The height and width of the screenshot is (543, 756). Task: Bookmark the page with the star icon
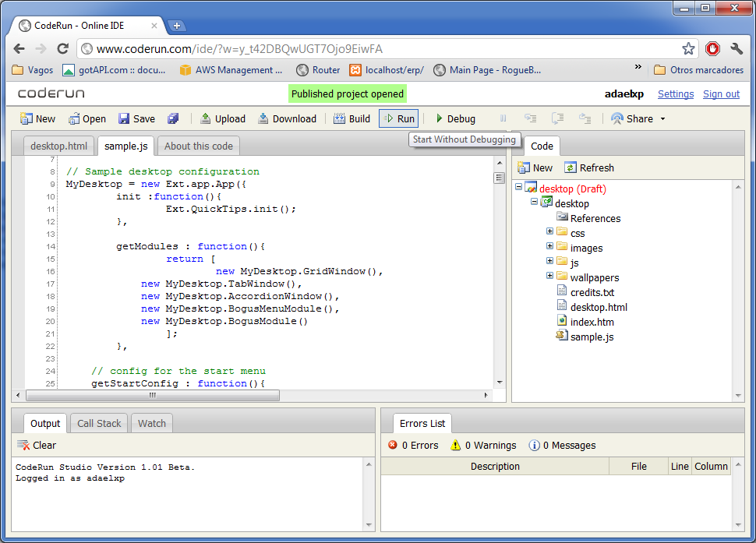coord(688,48)
